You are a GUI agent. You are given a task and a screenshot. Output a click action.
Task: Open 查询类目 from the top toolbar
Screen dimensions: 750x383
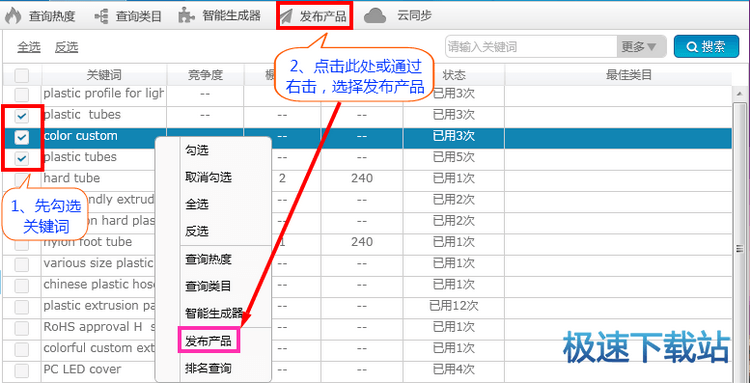tap(139, 17)
